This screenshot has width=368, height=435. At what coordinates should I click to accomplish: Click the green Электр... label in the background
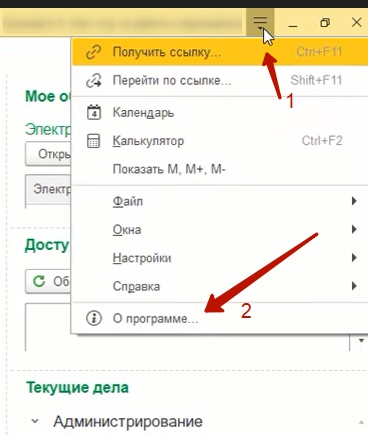tap(48, 129)
